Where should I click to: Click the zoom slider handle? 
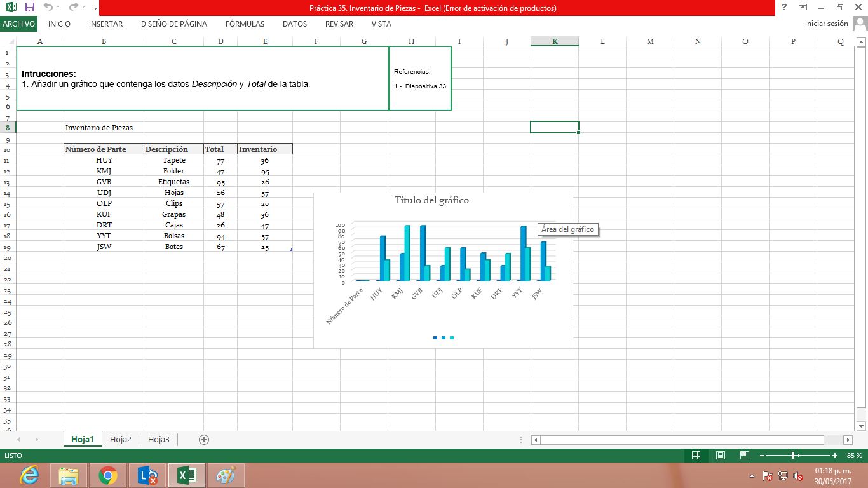(793, 456)
